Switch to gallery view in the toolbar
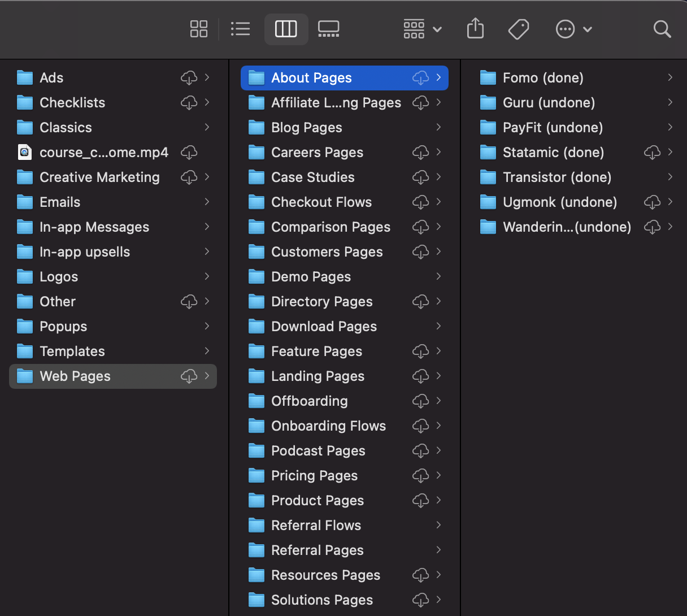 tap(329, 29)
